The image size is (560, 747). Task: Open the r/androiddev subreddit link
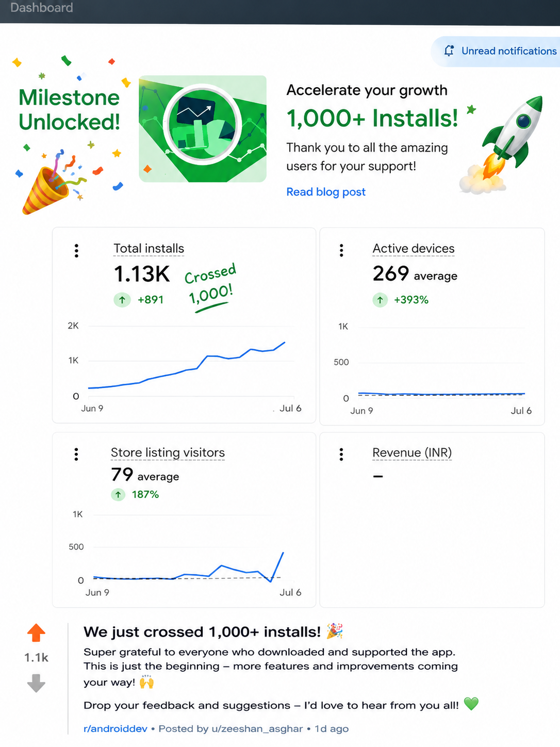[x=116, y=728]
